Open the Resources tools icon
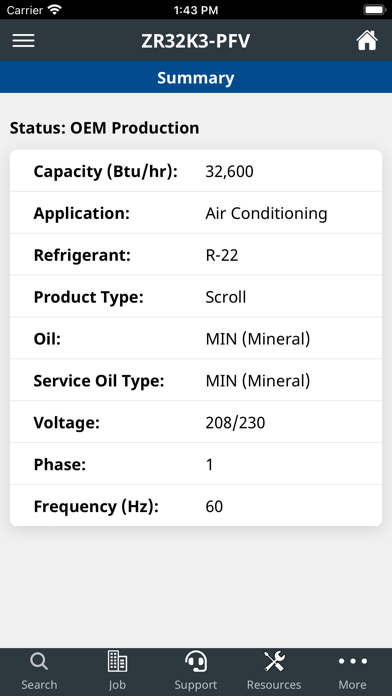The width and height of the screenshot is (392, 696). (x=274, y=662)
